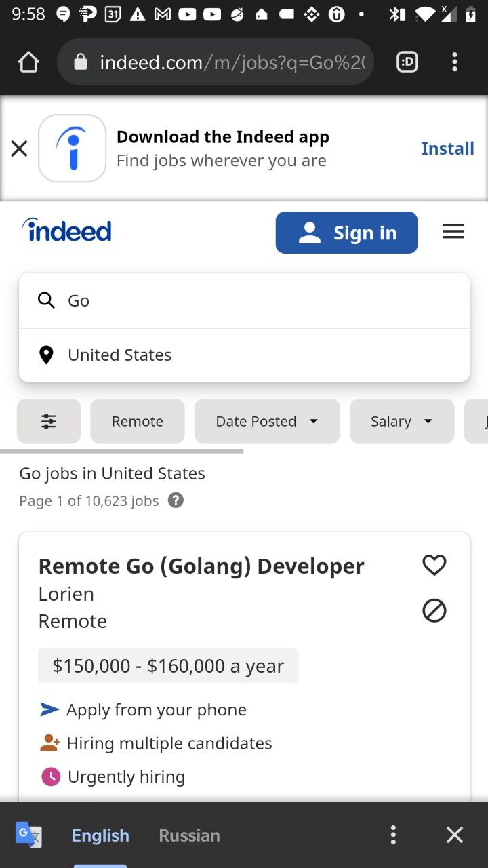Dismiss the Indeed app download banner
488x868 pixels.
20,149
